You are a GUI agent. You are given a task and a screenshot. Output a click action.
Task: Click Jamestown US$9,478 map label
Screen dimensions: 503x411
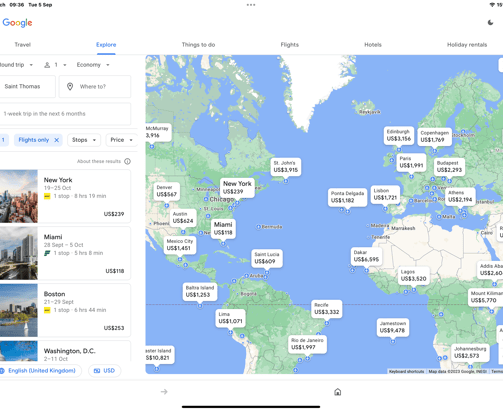point(393,327)
